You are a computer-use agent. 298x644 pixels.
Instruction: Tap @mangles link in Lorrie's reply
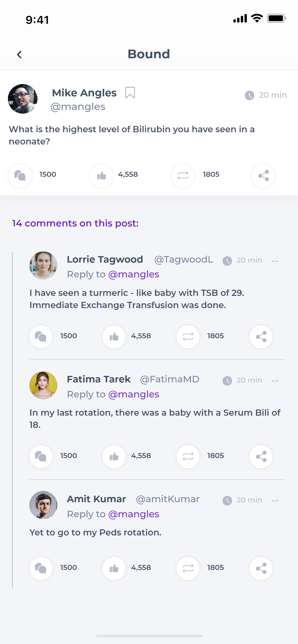point(134,275)
